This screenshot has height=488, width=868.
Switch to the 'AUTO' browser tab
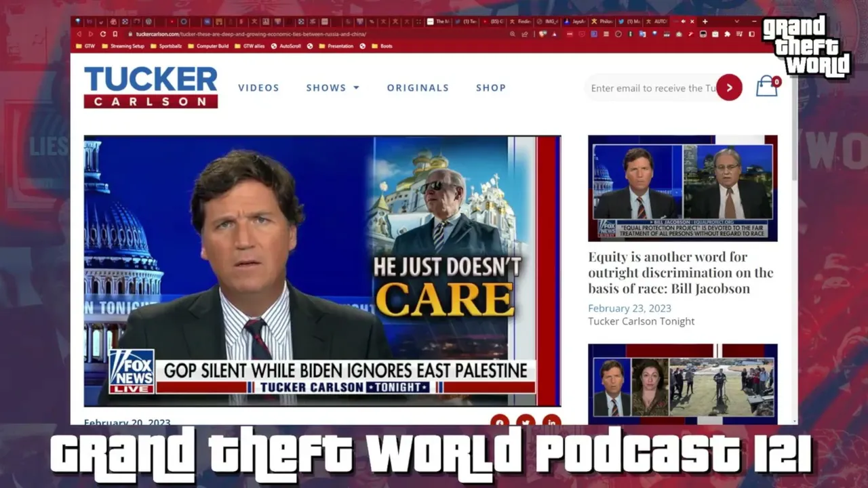pos(656,22)
